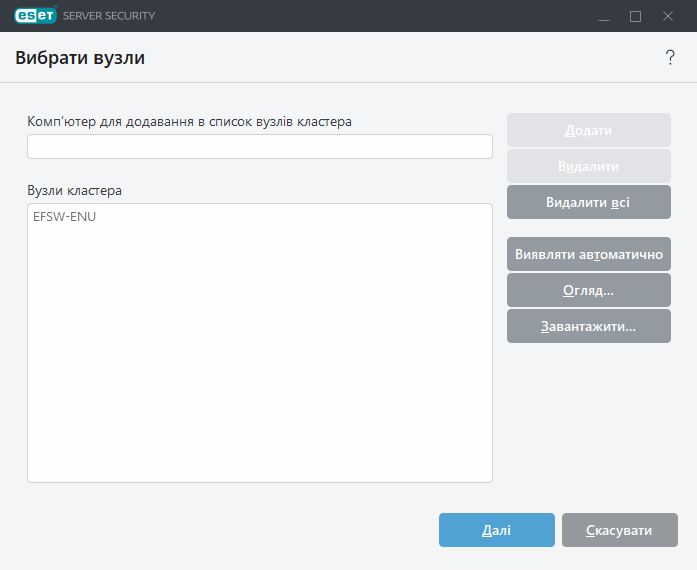Viewport: 697px width, 570px height.
Task: Click the Вибрати вузли page heading
Action: [x=80, y=58]
